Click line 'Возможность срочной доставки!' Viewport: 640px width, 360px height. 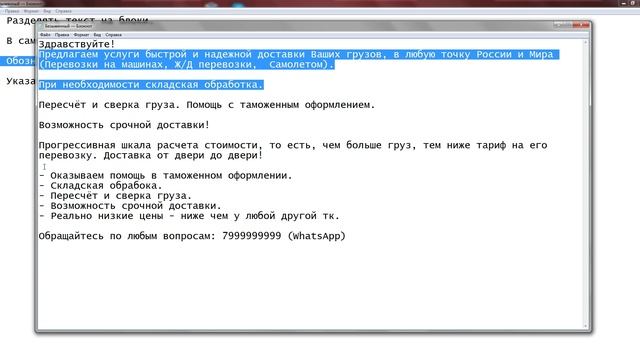pos(124,125)
